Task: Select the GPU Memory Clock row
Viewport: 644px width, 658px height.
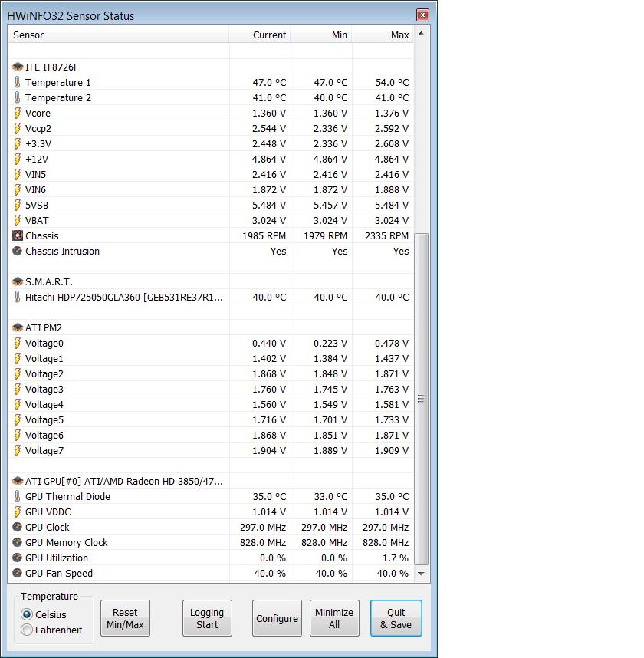Action: coord(211,543)
